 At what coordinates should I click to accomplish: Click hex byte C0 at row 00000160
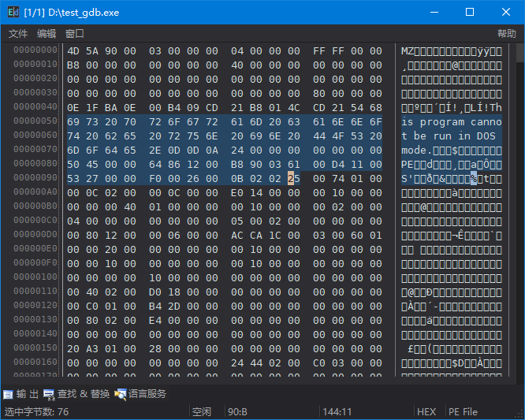(x=319, y=363)
